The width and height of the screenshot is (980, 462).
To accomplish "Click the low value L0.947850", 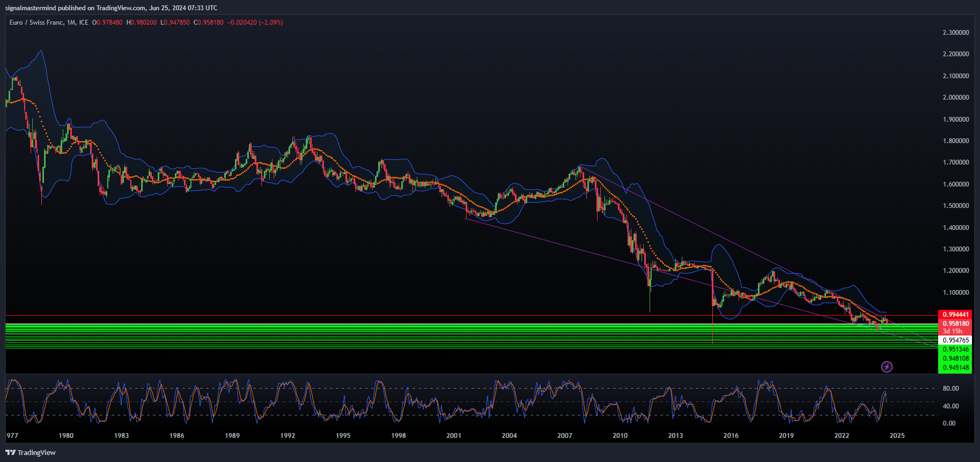I will pos(175,23).
